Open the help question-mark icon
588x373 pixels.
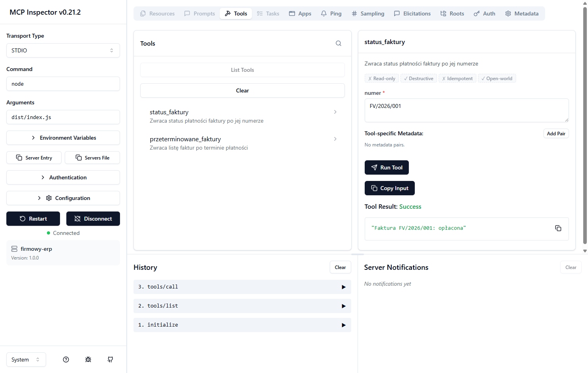(66, 360)
